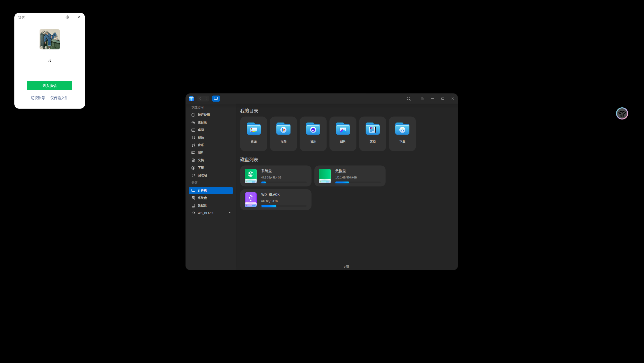Select the WD_BLACK USB disk card

[276, 200]
